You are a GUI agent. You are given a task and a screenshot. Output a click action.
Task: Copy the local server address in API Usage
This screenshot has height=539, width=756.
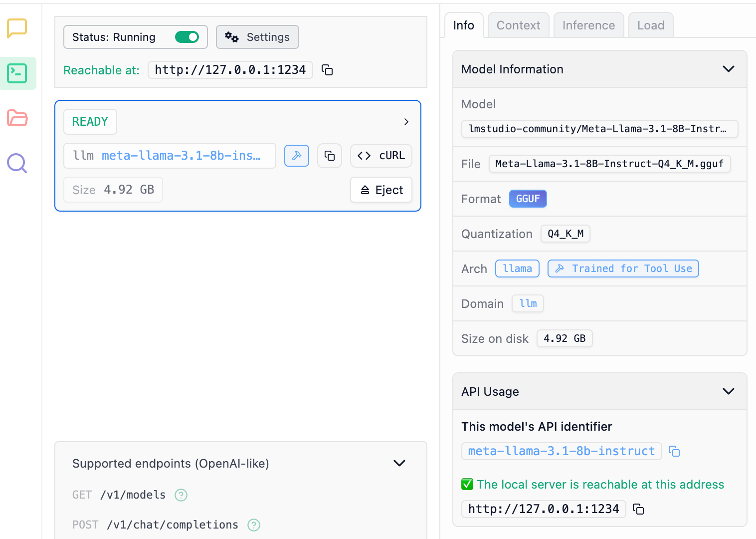(x=638, y=509)
